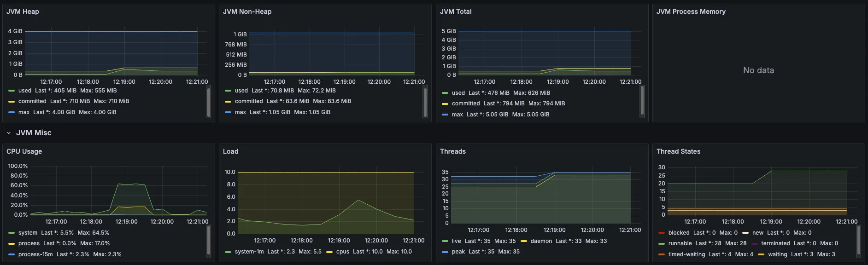Click yellow 'cpus' series icon in Load legend
868x265 pixels.
click(x=329, y=252)
